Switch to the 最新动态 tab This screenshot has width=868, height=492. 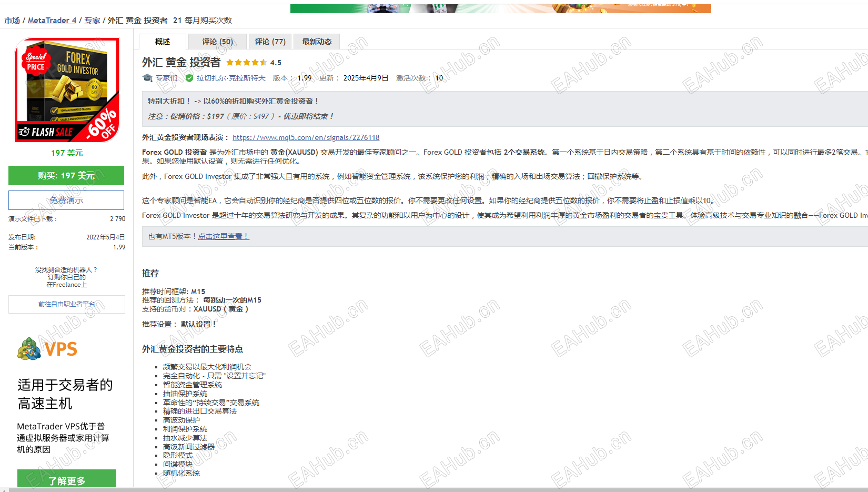pos(317,42)
